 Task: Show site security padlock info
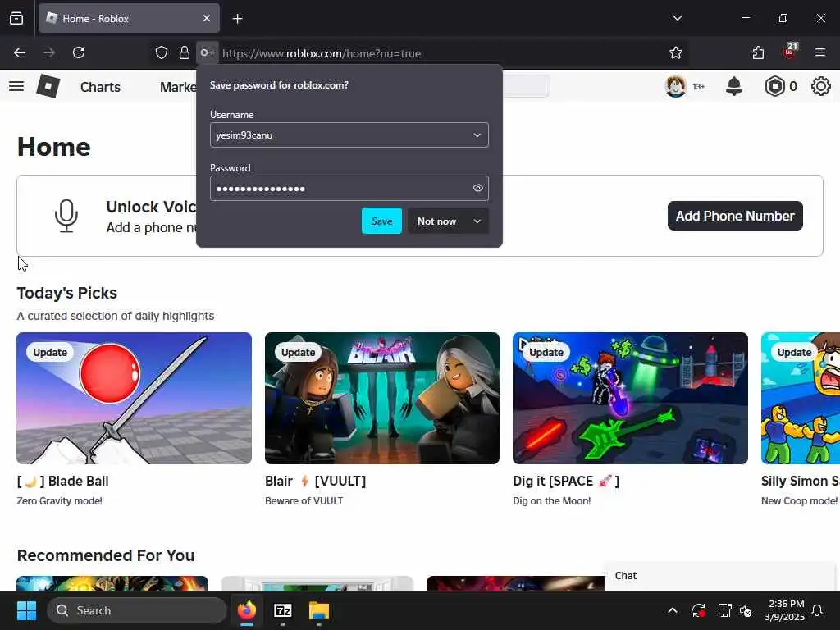point(185,52)
